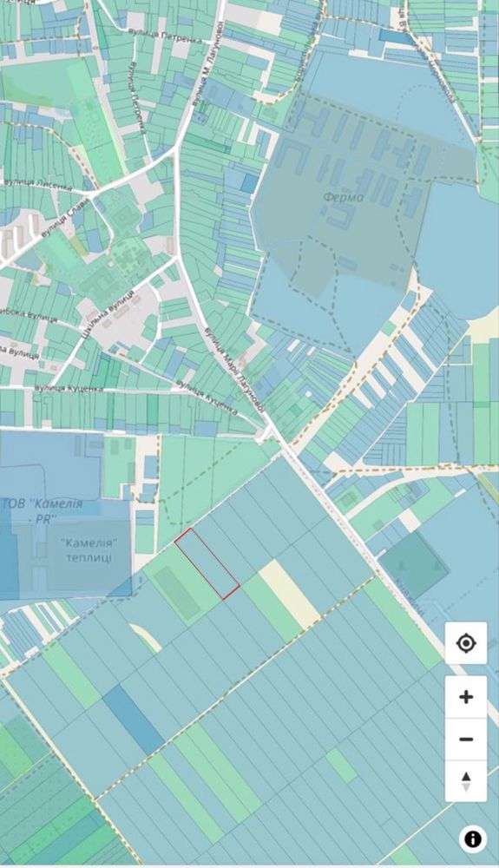Screen dimensions: 499x868
Task: Select the dark teal square parcel on the right
Action: coord(414,565)
